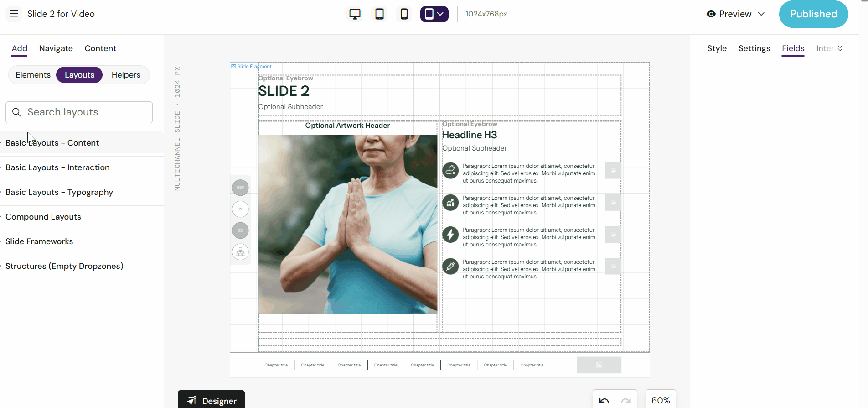Open the Style tab
868x408 pixels.
(717, 48)
